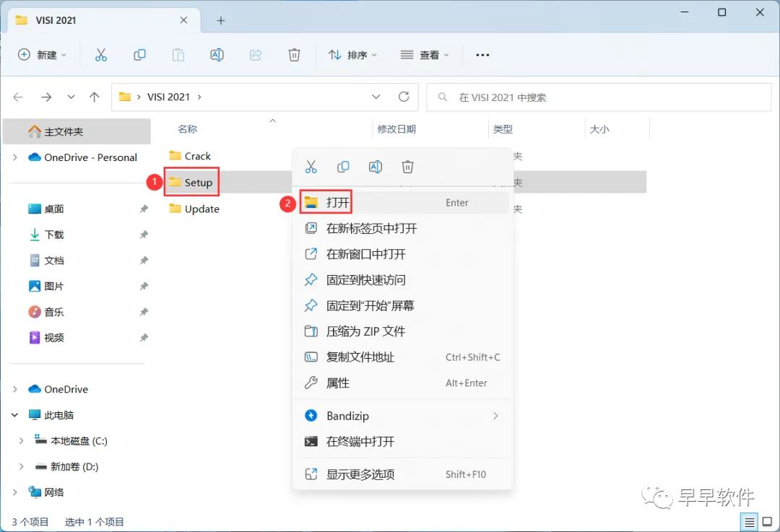Click the Paste icon in the toolbar
Screen dimensions: 780x532
(x=178, y=55)
